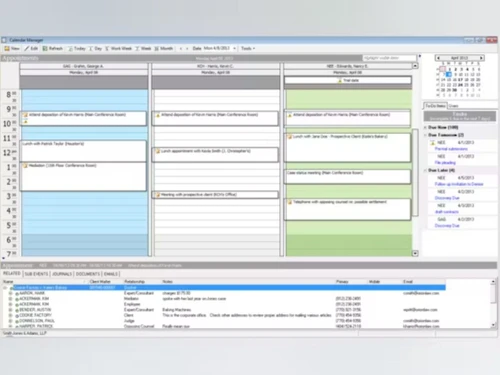Open the ToDo Items tab
Image resolution: width=500 pixels, height=375 pixels.
pyautogui.click(x=435, y=106)
